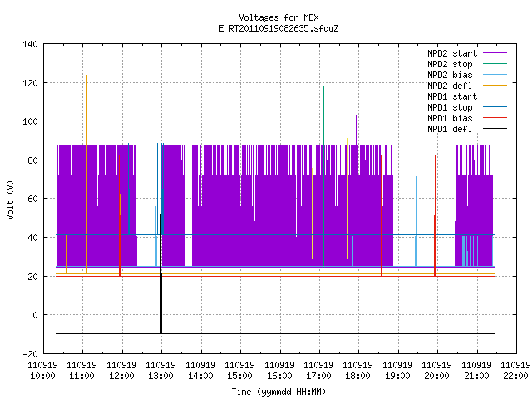Click the 'NPD1 defl' legend label

[x=450, y=130]
